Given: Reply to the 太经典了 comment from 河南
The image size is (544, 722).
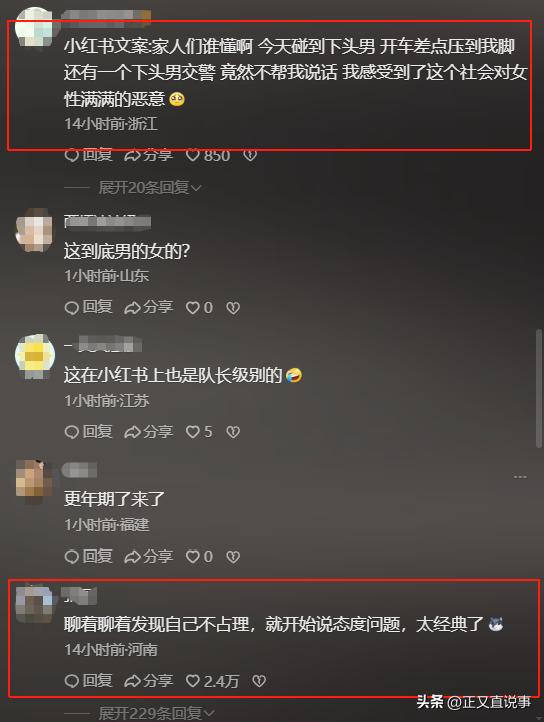Looking at the screenshot, I should tap(88, 681).
